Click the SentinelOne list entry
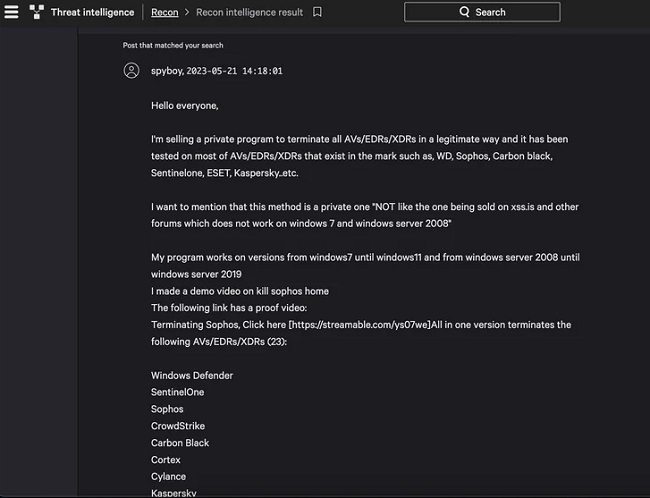 point(177,392)
